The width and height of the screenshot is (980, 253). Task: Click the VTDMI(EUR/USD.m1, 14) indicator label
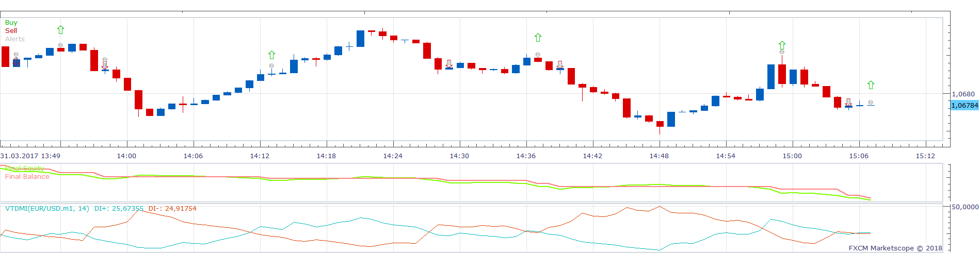pyautogui.click(x=47, y=209)
